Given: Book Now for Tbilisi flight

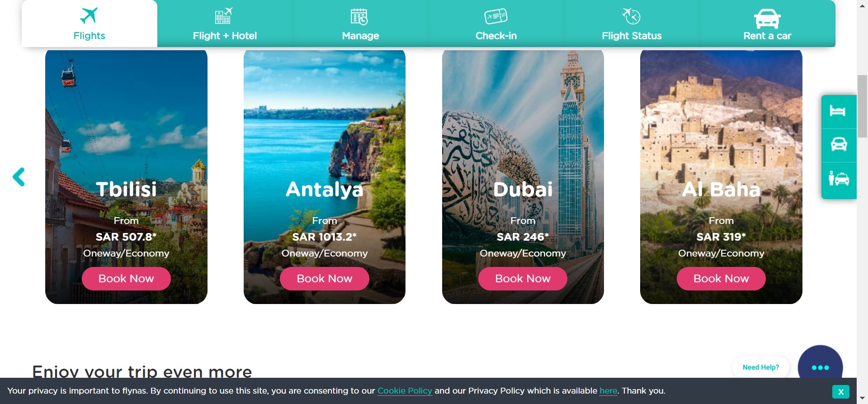Looking at the screenshot, I should 126,279.
